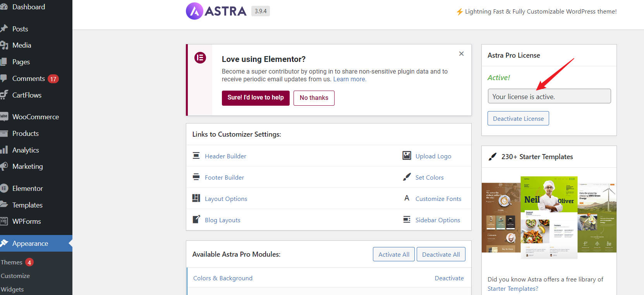Click the Marketing megaphone icon
Screen dimensions: 644x295
[4, 166]
